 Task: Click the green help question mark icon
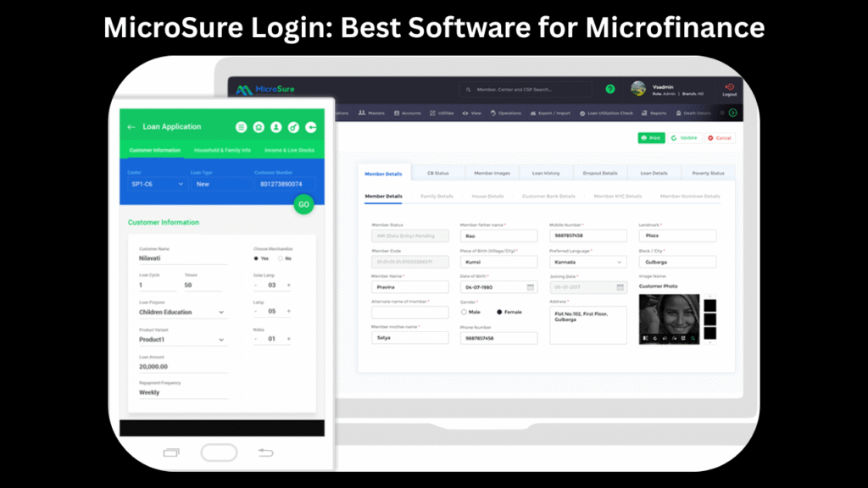pos(610,89)
